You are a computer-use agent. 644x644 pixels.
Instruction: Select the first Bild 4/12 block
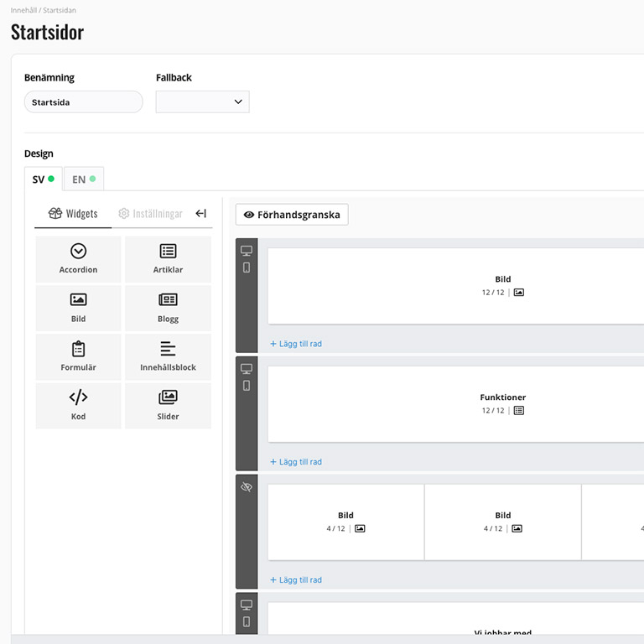[345, 522]
